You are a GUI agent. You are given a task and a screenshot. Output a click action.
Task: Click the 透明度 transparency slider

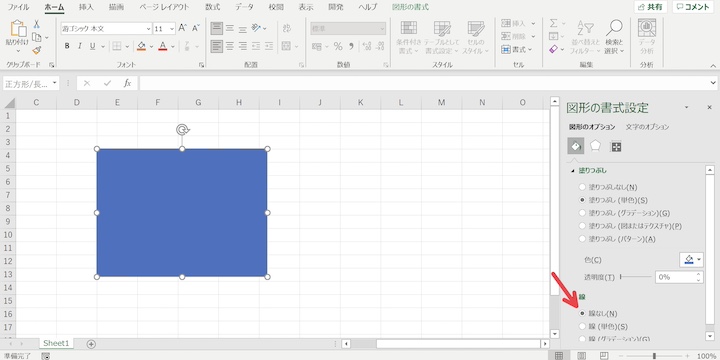(x=636, y=277)
